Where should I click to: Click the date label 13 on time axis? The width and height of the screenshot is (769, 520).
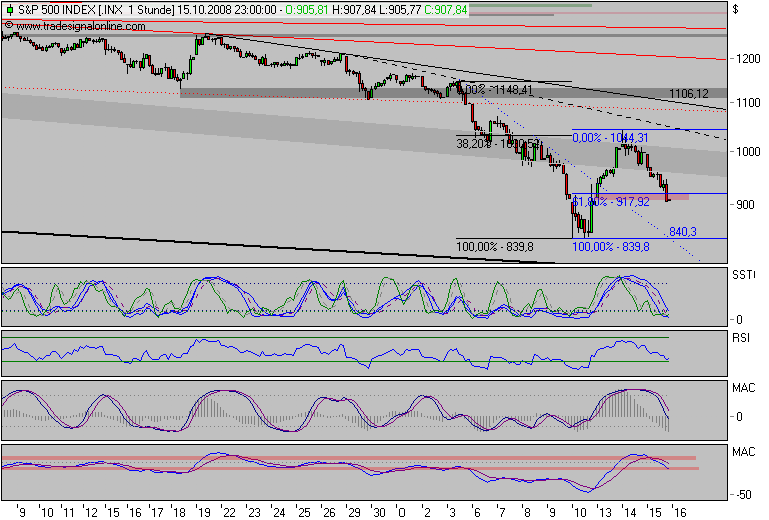[x=604, y=513]
